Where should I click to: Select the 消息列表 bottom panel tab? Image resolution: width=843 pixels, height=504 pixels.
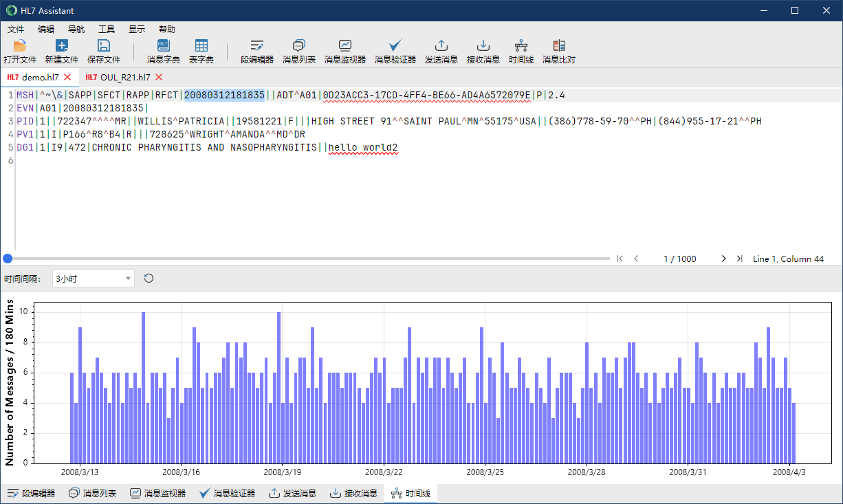pyautogui.click(x=93, y=494)
